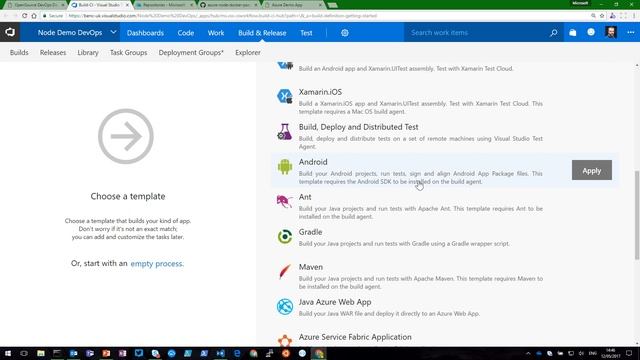Switch to the Azure Demo App browser tab

292,5
